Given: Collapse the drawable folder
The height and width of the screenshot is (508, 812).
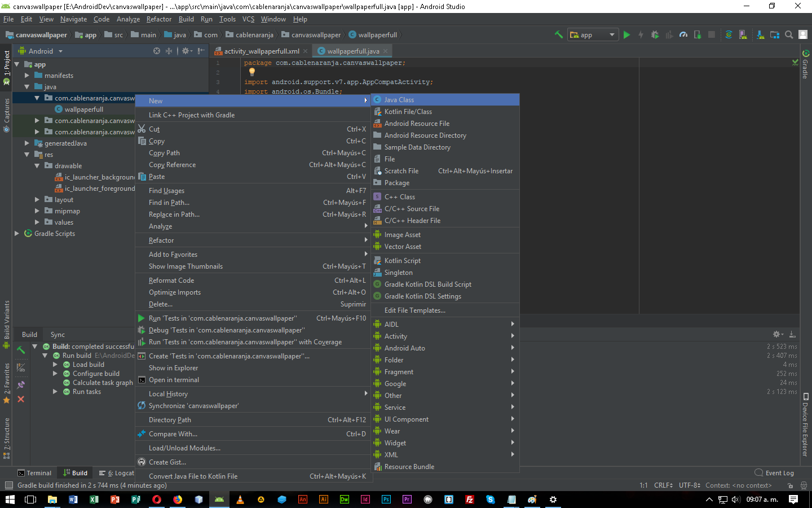Looking at the screenshot, I should (x=37, y=166).
